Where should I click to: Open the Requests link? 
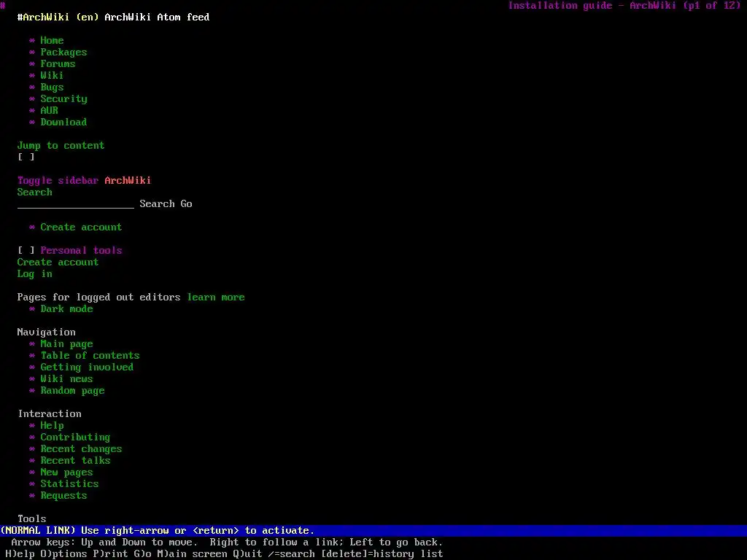(x=63, y=496)
